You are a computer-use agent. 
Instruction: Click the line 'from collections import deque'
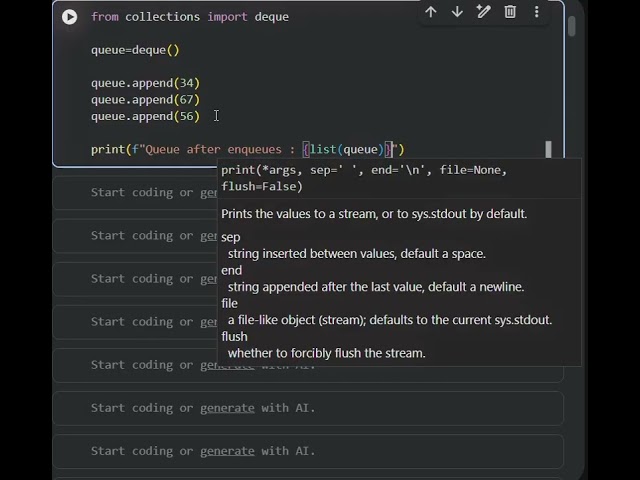click(190, 17)
